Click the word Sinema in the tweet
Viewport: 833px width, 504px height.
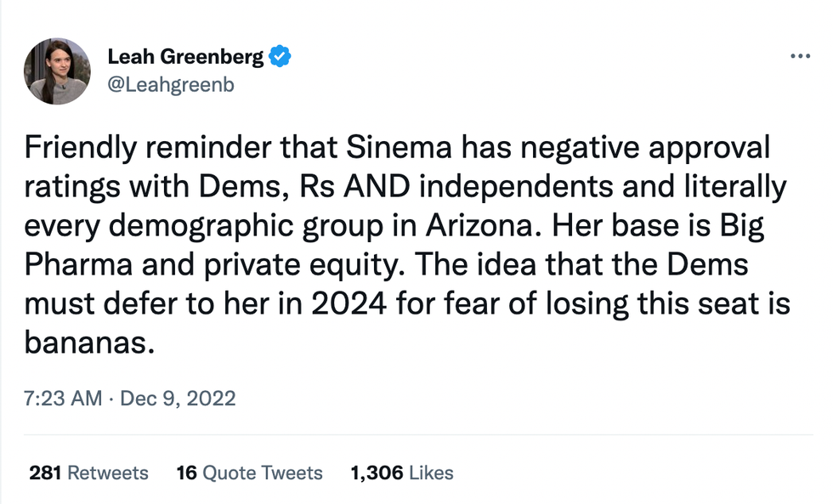tap(399, 149)
